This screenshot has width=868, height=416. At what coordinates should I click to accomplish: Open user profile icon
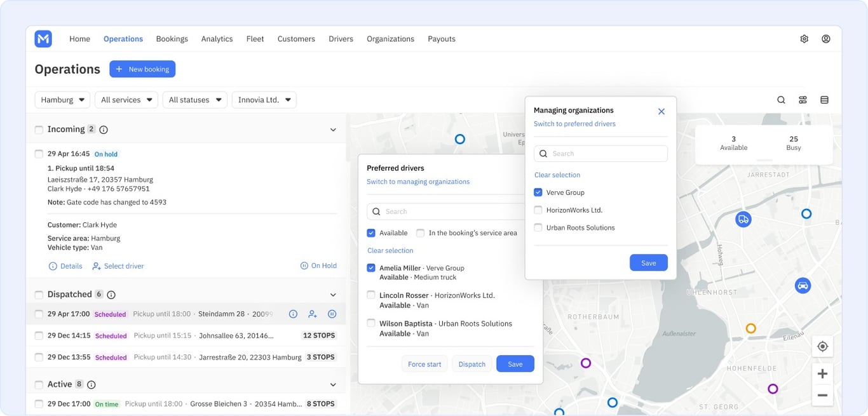(826, 39)
